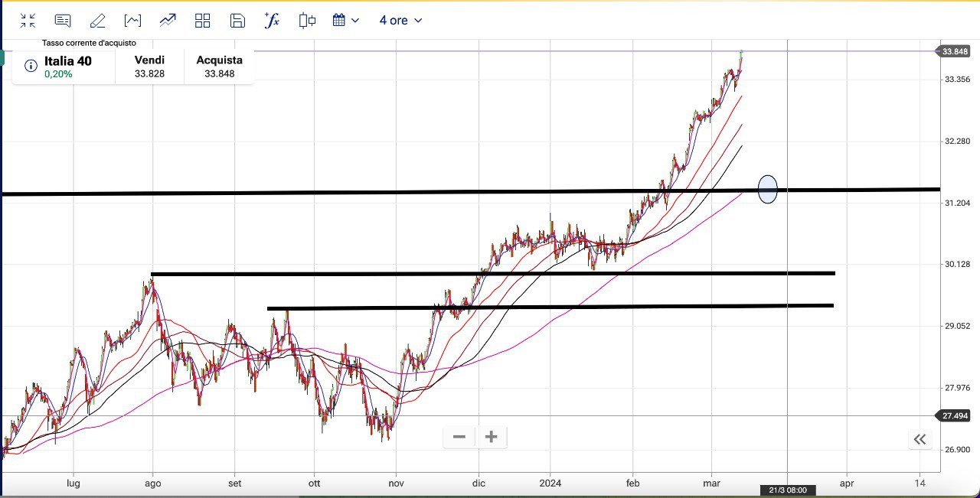The image size is (980, 498).
Task: Open the 4 ore timeframe dropdown
Action: click(400, 21)
